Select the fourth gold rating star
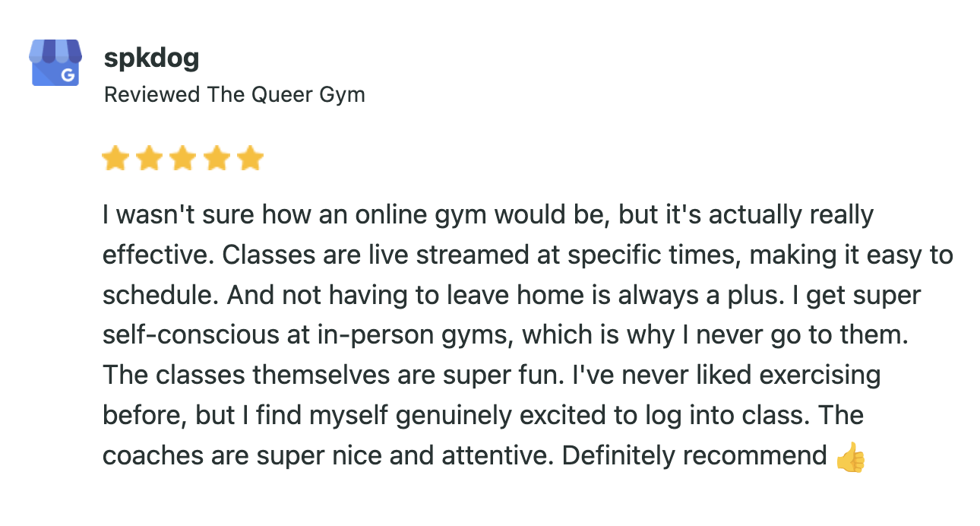 (x=216, y=159)
